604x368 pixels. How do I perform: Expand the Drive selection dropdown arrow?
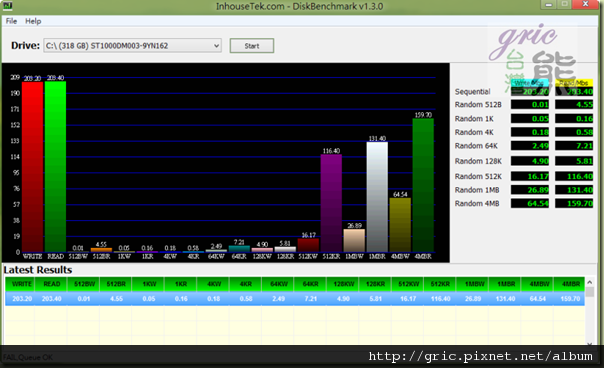(x=216, y=45)
